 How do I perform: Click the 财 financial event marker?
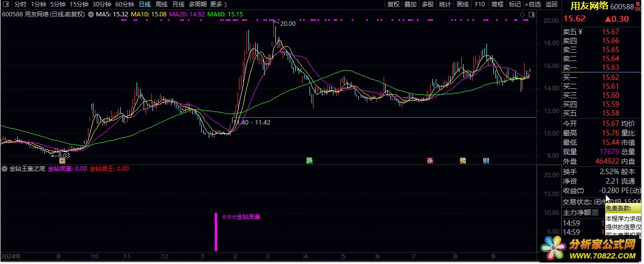pos(486,160)
